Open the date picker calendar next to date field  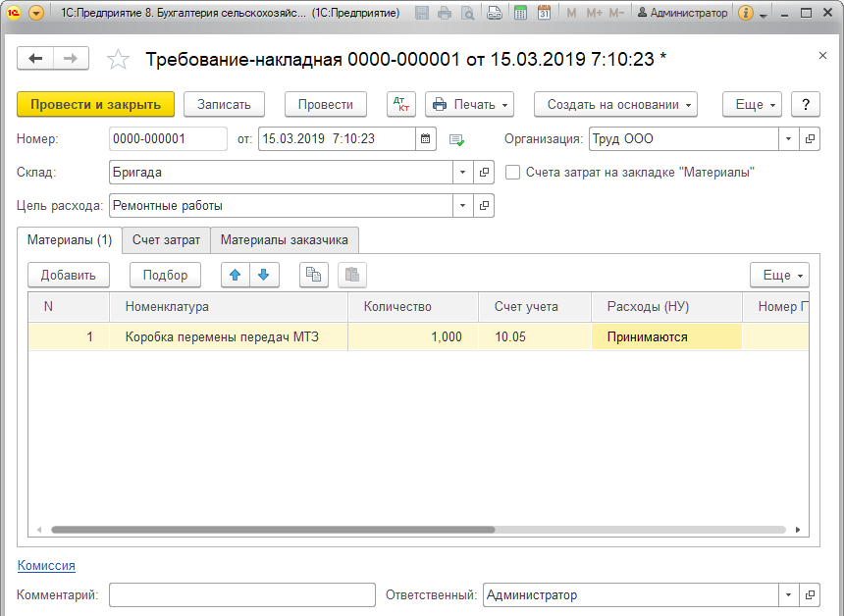425,139
